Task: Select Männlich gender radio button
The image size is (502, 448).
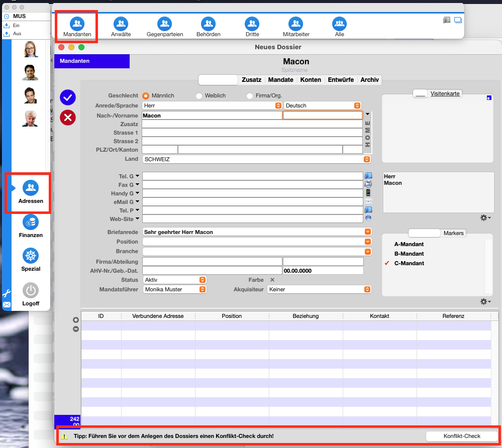Action: click(146, 96)
